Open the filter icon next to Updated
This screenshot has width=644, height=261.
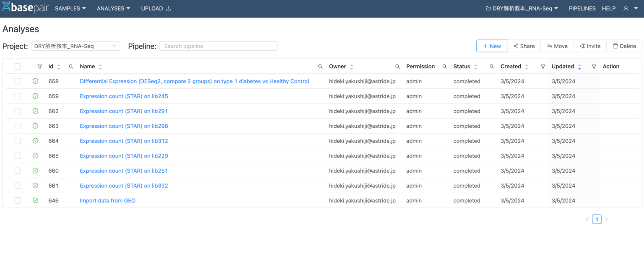pyautogui.click(x=594, y=67)
